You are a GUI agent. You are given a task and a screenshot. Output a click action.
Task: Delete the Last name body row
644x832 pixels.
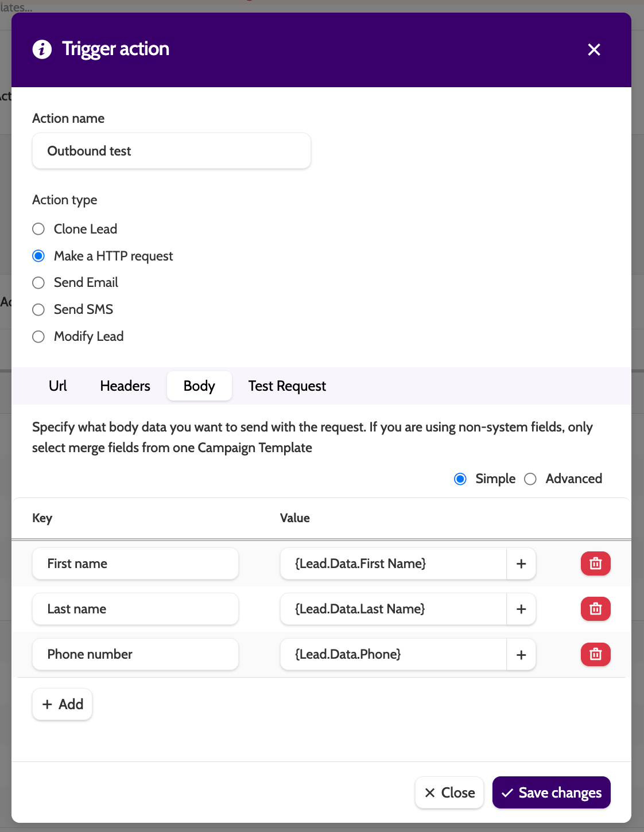coord(595,609)
